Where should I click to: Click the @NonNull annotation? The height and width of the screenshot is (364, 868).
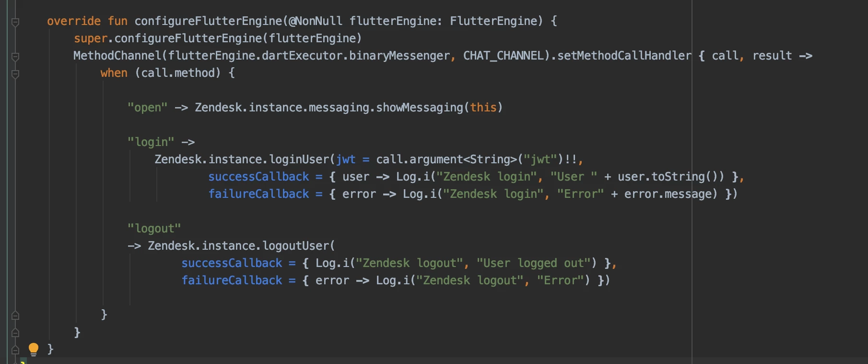[316, 21]
